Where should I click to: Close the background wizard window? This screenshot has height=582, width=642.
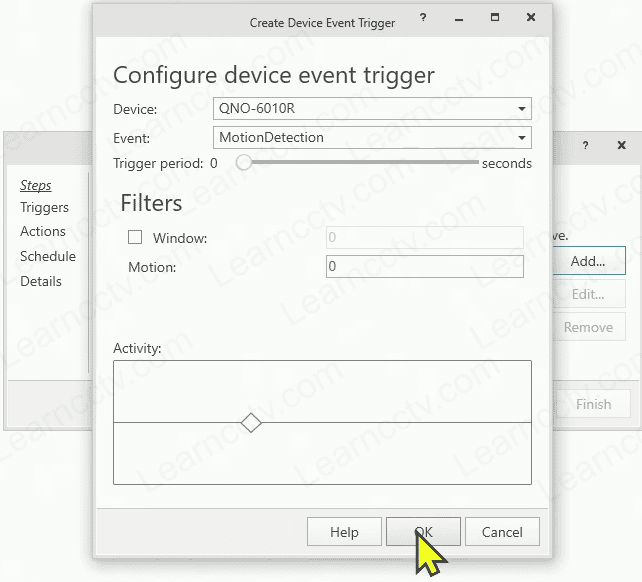(622, 145)
